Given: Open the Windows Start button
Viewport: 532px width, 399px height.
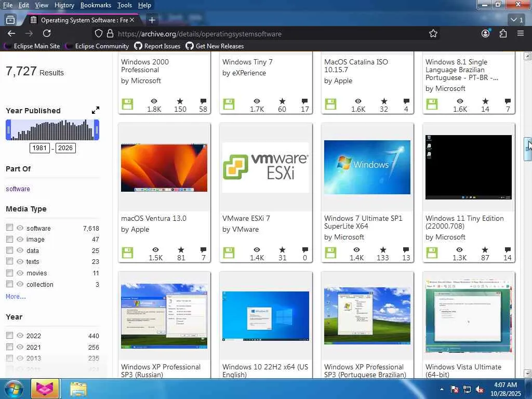Looking at the screenshot, I should (x=13, y=389).
